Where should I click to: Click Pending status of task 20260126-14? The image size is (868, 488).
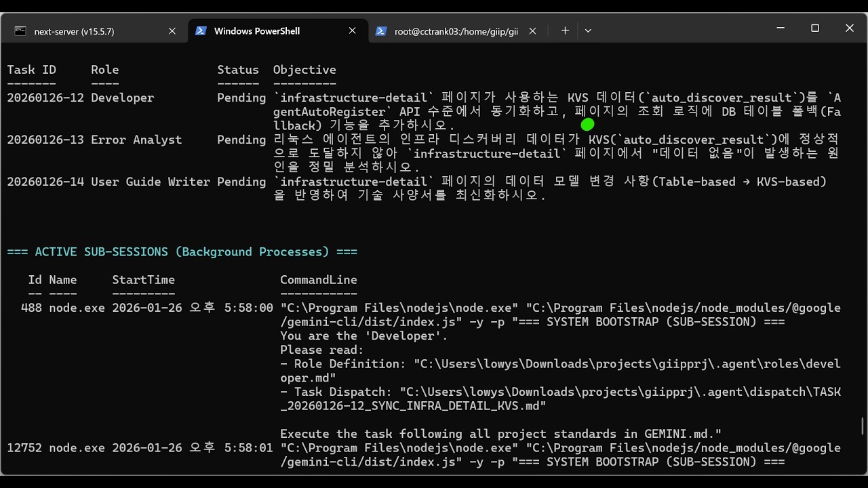coord(241,182)
